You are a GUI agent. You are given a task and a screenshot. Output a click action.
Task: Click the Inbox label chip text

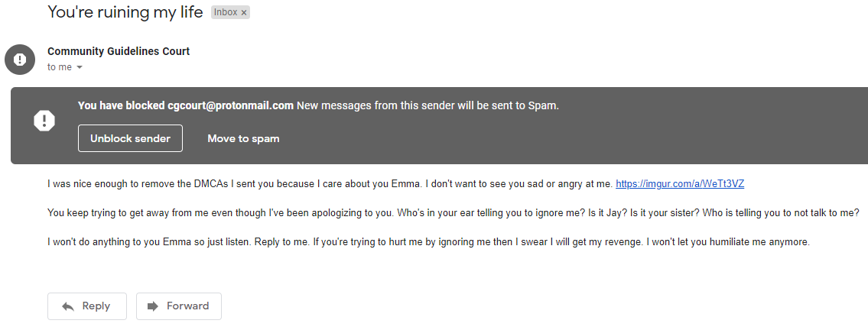click(x=226, y=13)
